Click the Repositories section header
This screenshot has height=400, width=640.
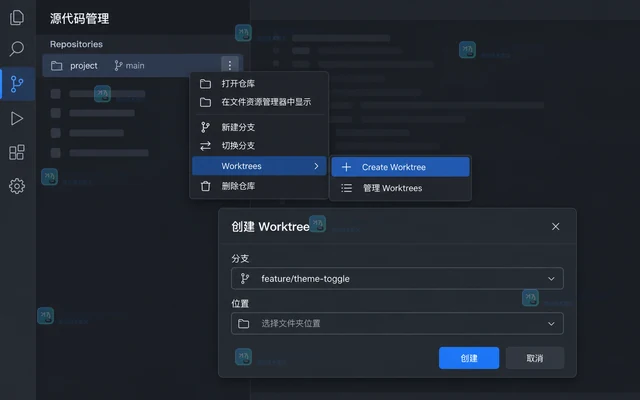click(76, 44)
